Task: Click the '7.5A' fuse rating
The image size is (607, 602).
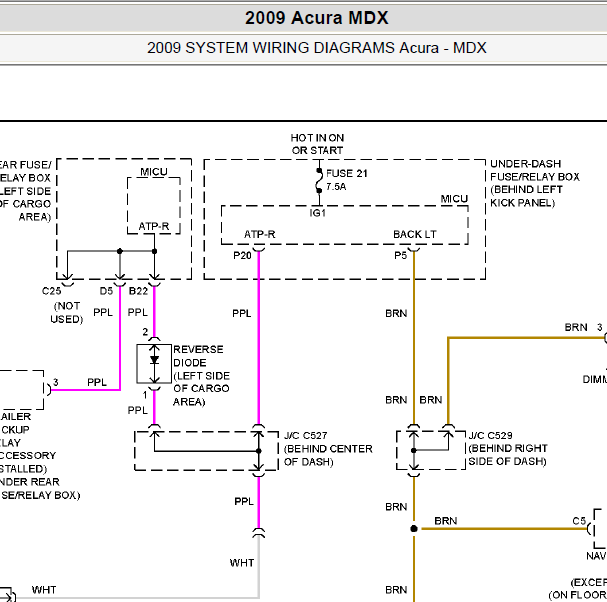Action: tap(336, 187)
